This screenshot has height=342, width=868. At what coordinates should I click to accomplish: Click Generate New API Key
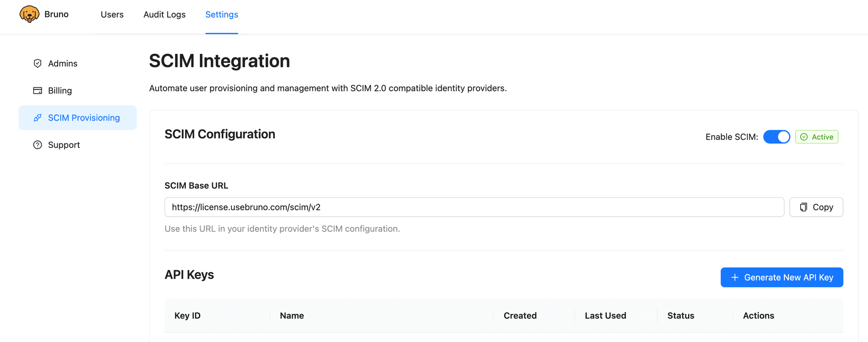coord(782,277)
